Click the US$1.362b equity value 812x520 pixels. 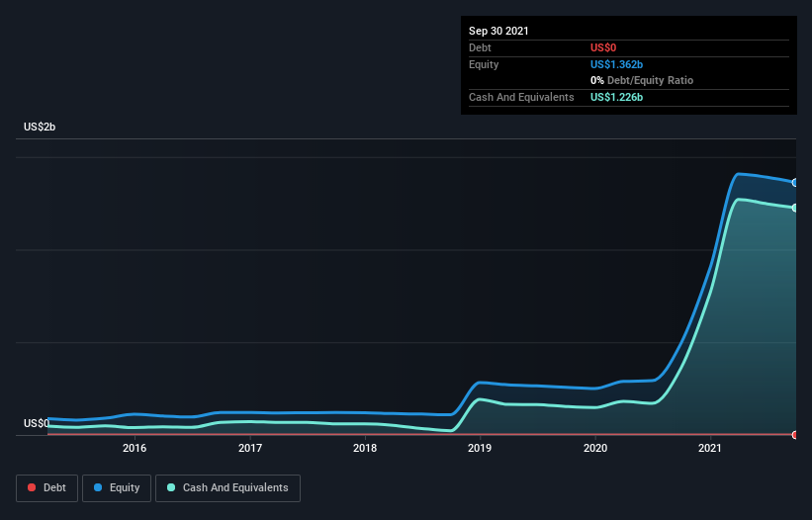click(x=617, y=64)
